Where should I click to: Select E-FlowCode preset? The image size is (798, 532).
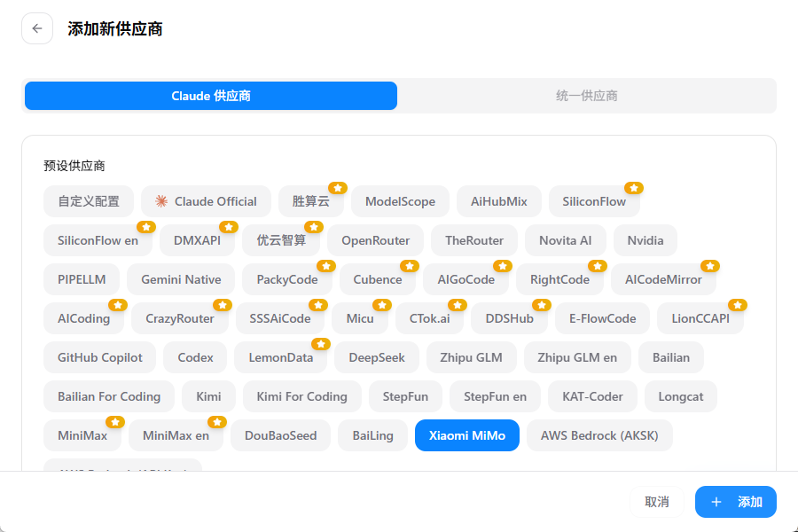[603, 318]
